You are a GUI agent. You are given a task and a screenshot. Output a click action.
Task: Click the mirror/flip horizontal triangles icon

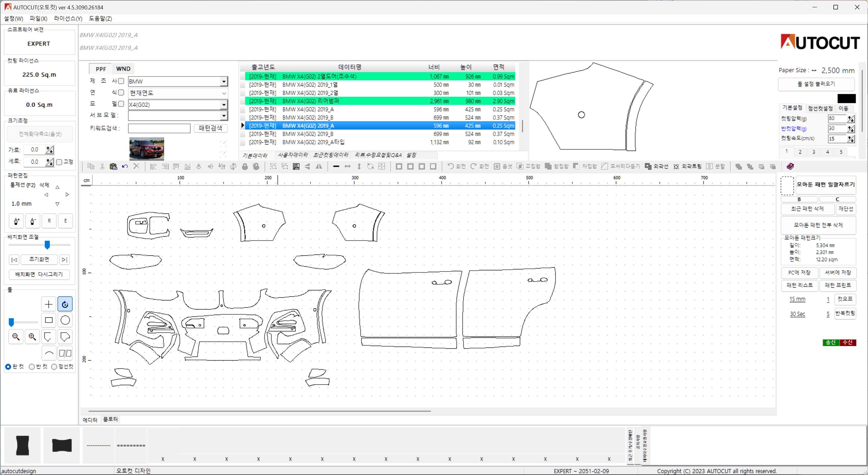coord(319,166)
